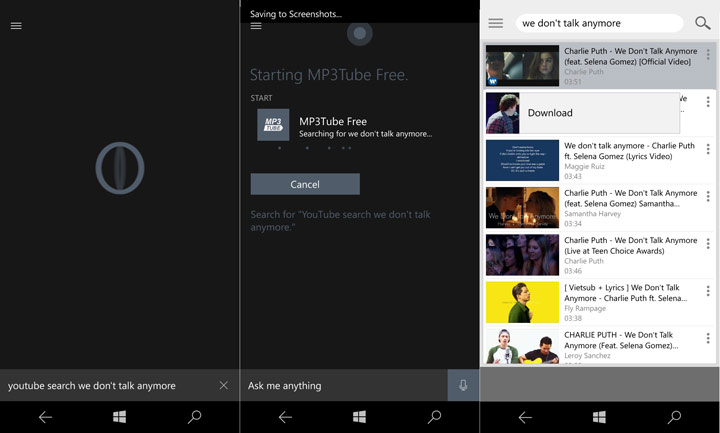
Task: Select '[ Vietsub + Lyrics ]' result title
Action: [626, 293]
